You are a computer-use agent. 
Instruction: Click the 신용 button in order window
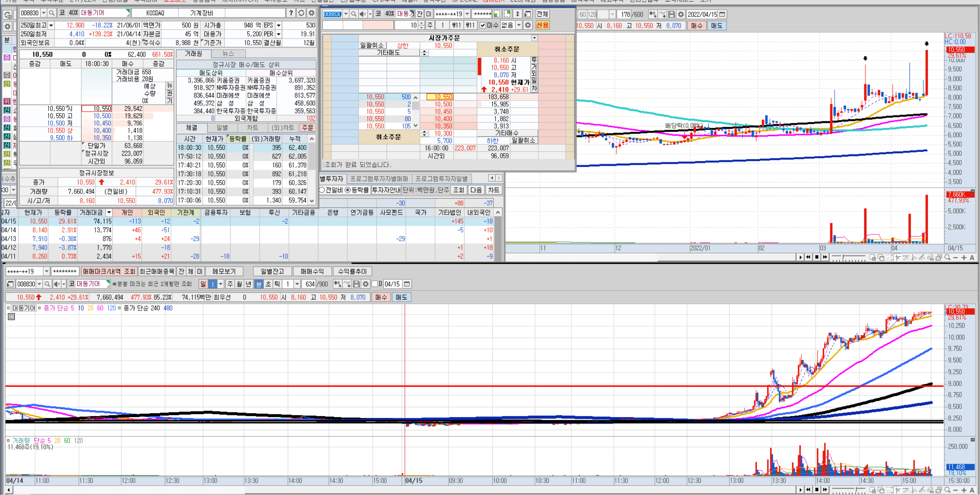tap(542, 25)
